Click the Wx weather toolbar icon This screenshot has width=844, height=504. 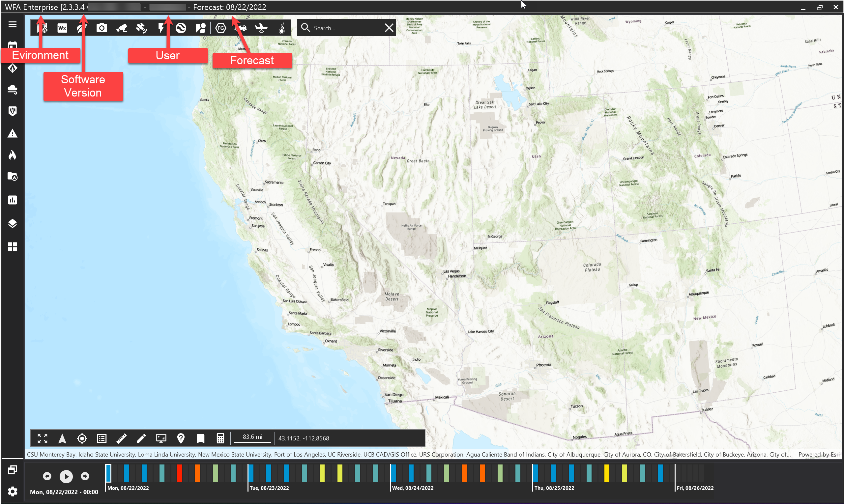62,28
